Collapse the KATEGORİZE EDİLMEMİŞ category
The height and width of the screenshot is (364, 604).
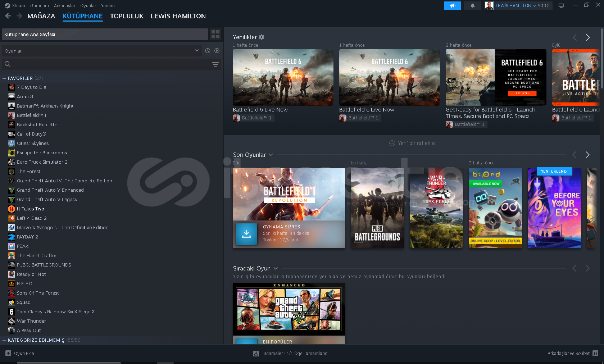[x=4, y=340]
